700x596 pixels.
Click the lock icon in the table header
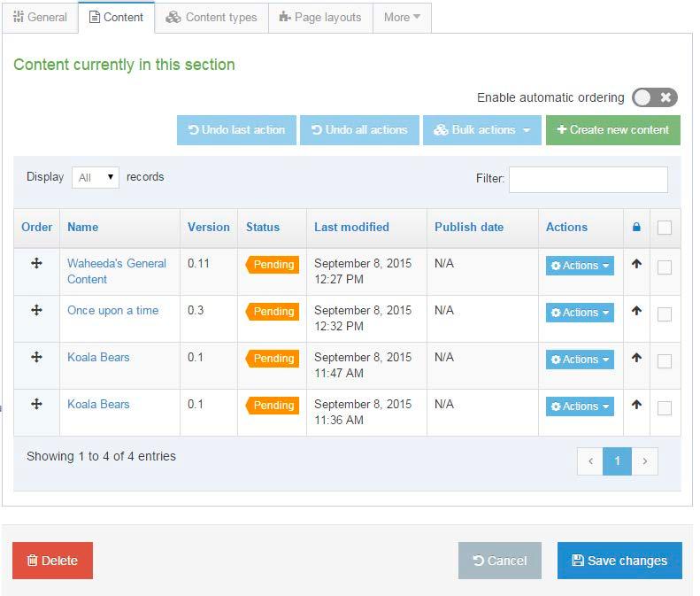click(636, 227)
